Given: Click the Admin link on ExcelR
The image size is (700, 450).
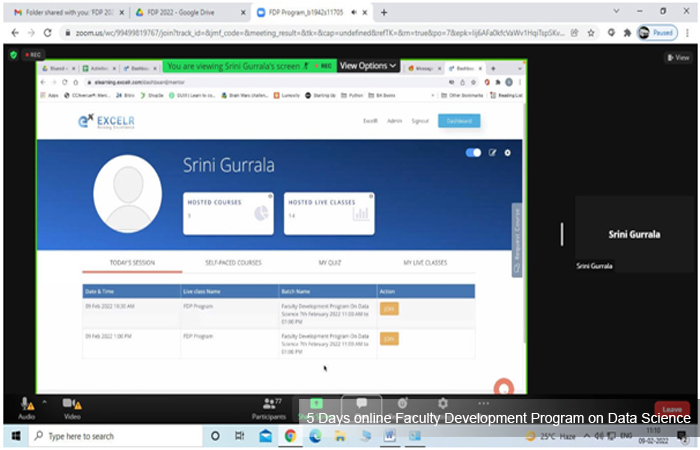Looking at the screenshot, I should coord(394,121).
